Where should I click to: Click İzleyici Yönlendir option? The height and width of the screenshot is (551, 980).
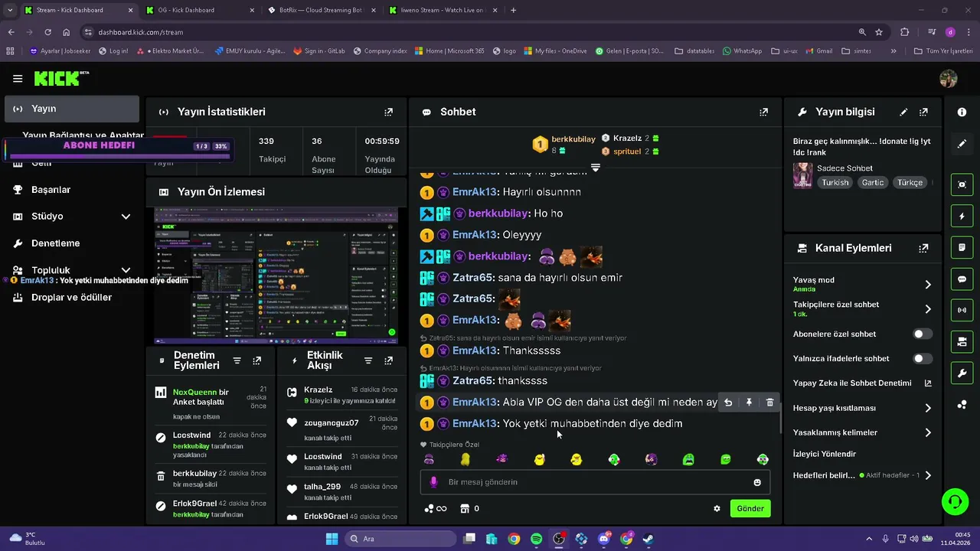825,454
